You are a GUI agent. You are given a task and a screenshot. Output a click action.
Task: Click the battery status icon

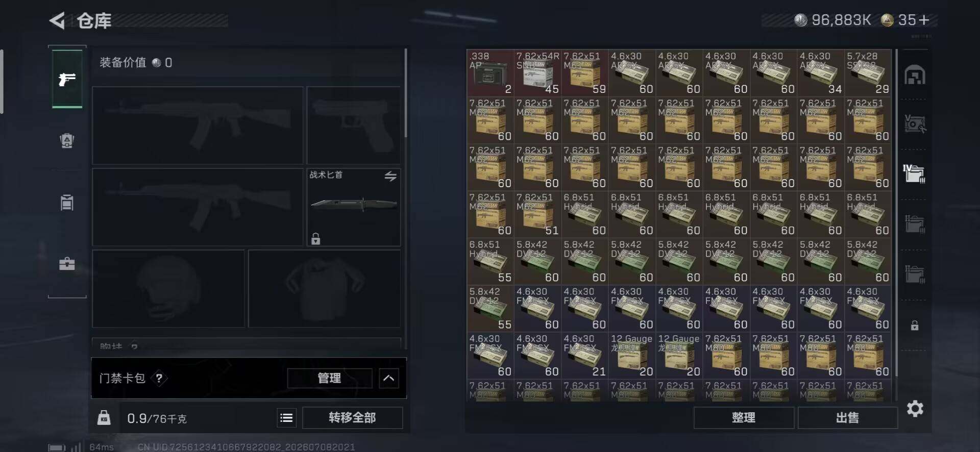(57, 447)
